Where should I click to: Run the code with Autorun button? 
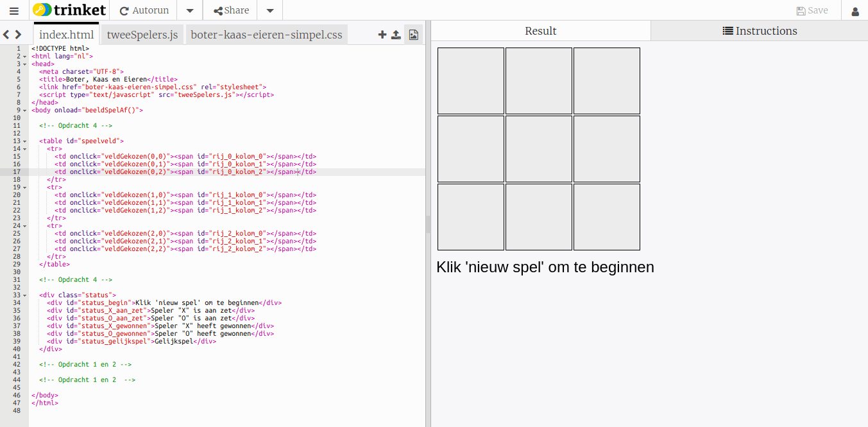point(145,10)
